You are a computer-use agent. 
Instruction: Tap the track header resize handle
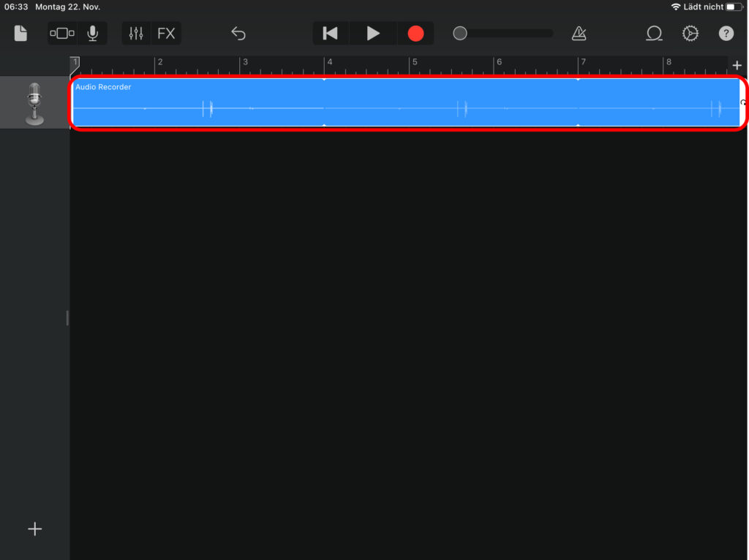(x=67, y=317)
